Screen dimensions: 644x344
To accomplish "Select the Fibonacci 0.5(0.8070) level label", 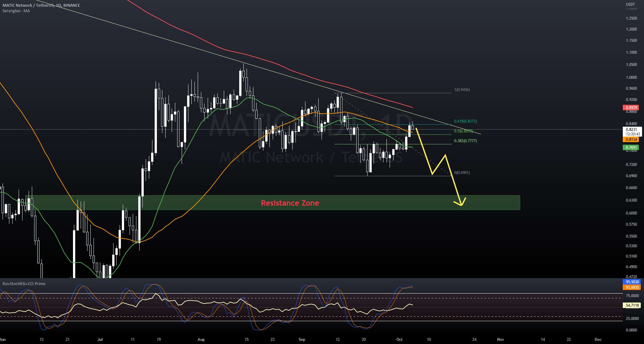I will coord(463,131).
